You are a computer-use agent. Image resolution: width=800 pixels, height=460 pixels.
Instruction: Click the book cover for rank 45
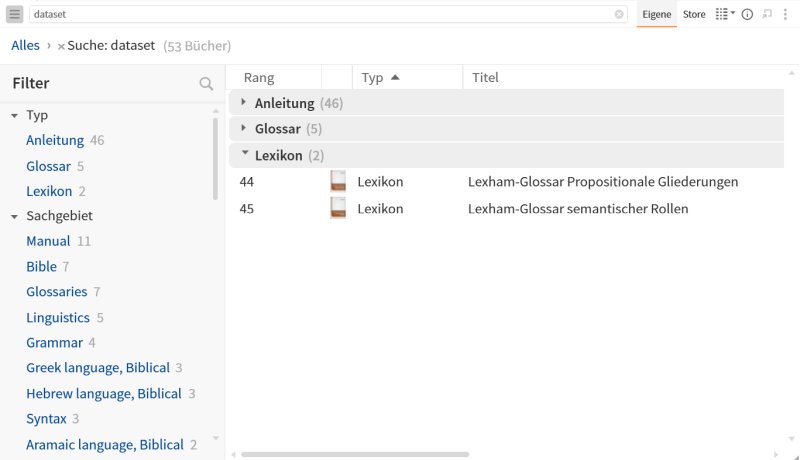(338, 208)
